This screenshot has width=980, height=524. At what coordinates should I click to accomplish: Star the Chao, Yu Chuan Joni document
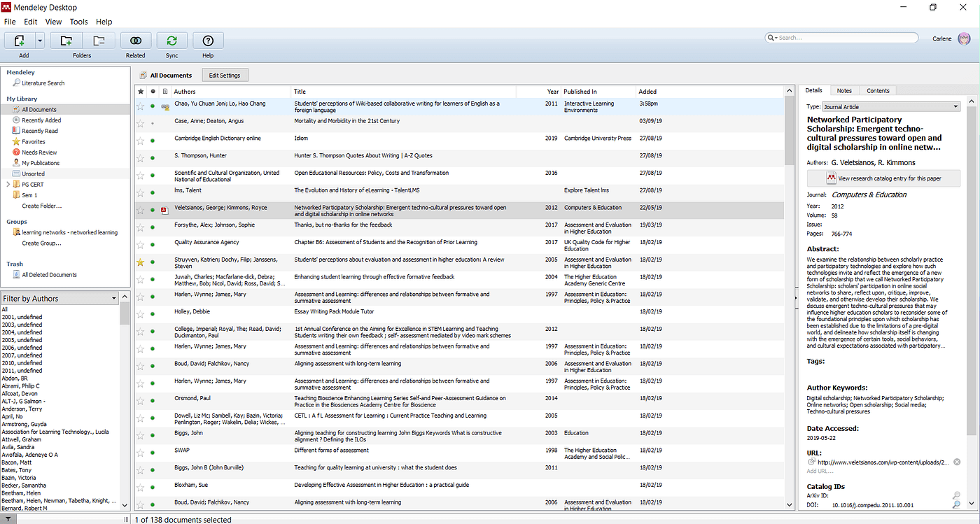[141, 106]
